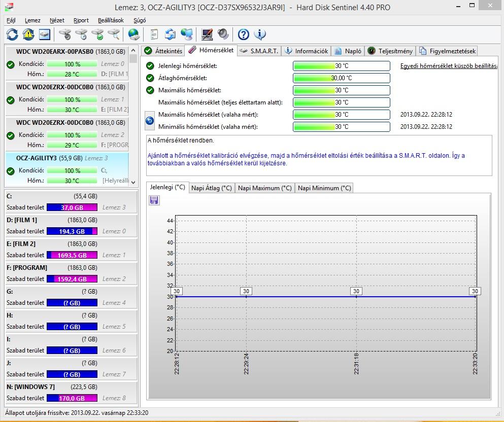
Task: Open the Beállítások menu
Action: (111, 20)
